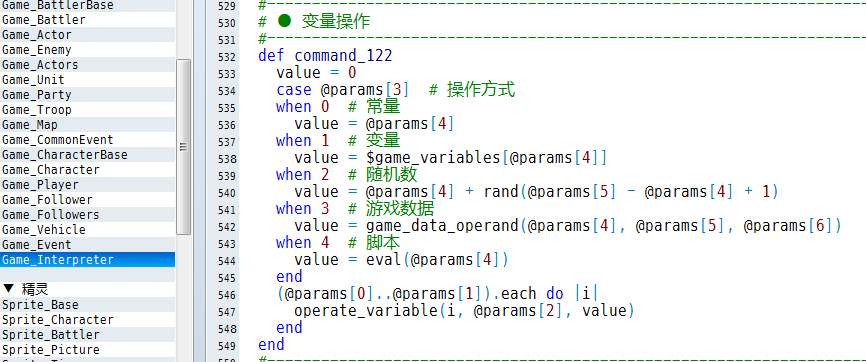Click line number 547 in gutter
Viewport: 866px width, 362px height.
click(226, 312)
